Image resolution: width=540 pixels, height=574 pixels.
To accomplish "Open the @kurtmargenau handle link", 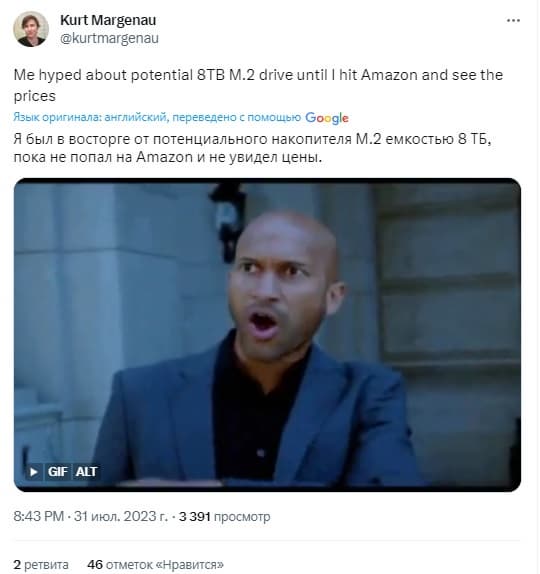I will pos(109,38).
